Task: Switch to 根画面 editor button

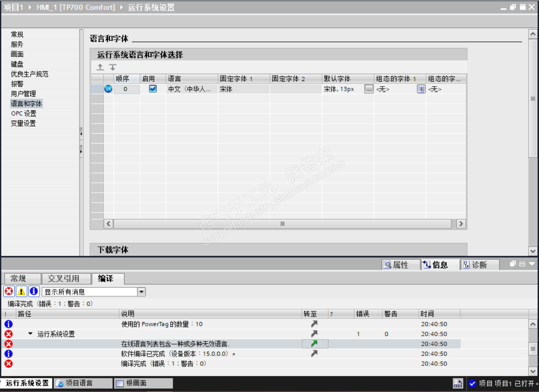Action: coord(143,383)
